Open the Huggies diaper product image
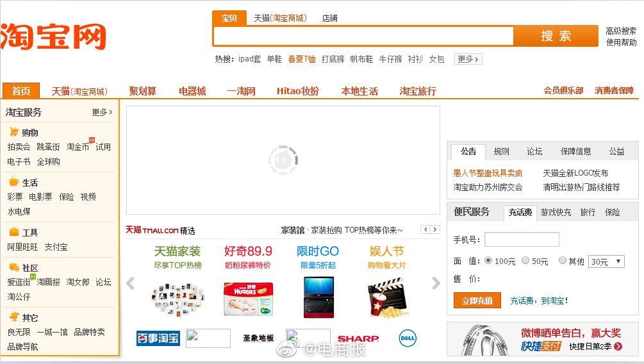The width and height of the screenshot is (644, 364). 248,299
